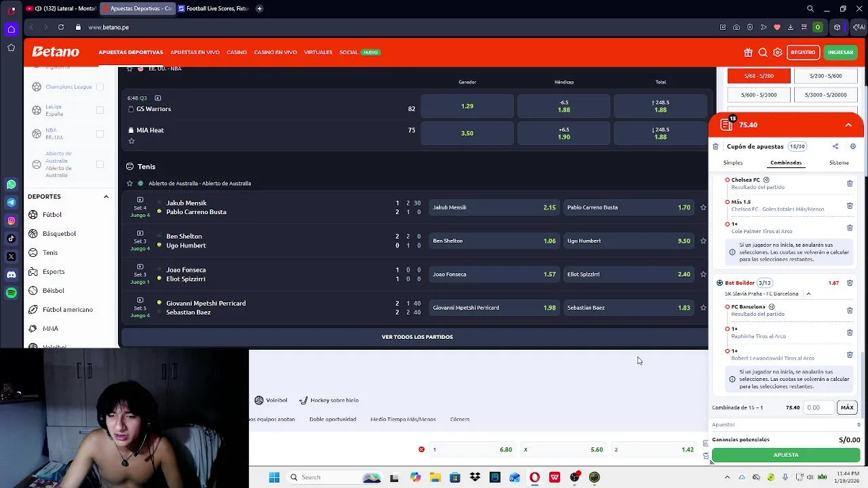
Task: Open CASINO menu item
Action: coord(237,52)
